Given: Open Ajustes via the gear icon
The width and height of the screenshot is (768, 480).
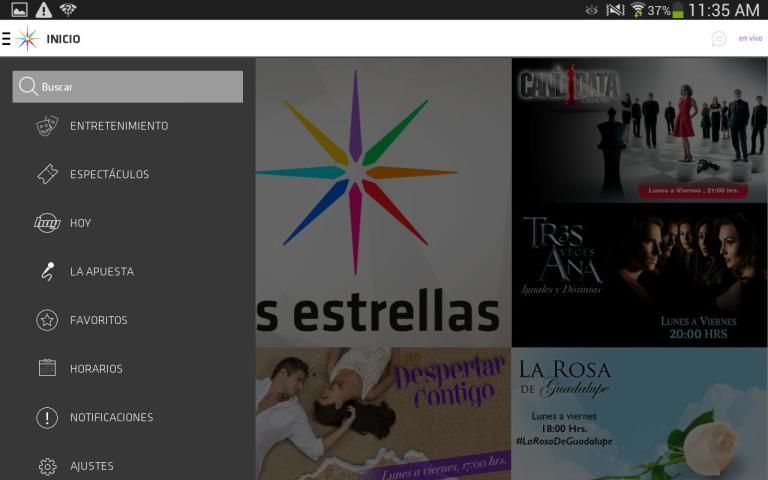Looking at the screenshot, I should (47, 466).
